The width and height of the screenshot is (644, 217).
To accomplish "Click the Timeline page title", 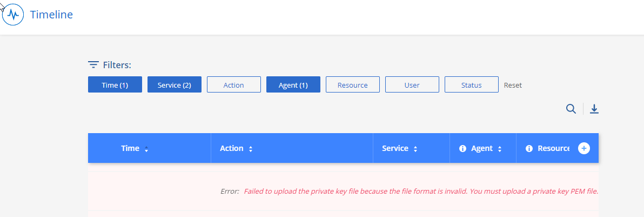I will pyautogui.click(x=51, y=15).
